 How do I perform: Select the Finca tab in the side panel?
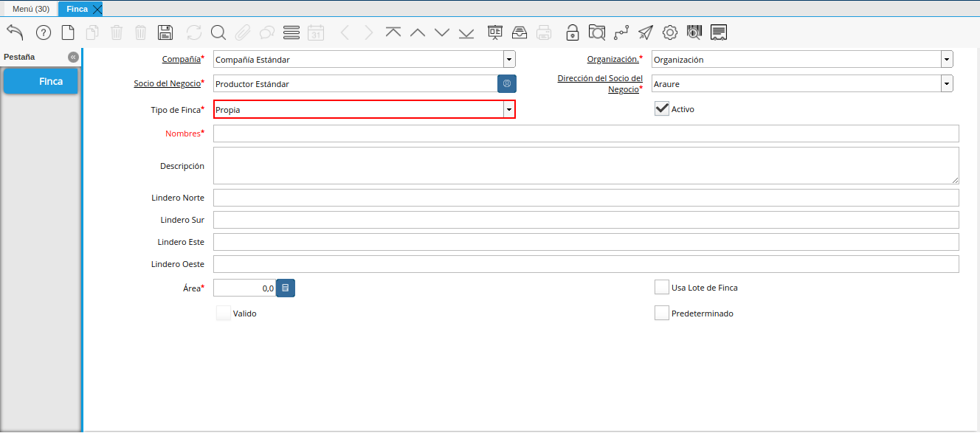click(x=41, y=81)
